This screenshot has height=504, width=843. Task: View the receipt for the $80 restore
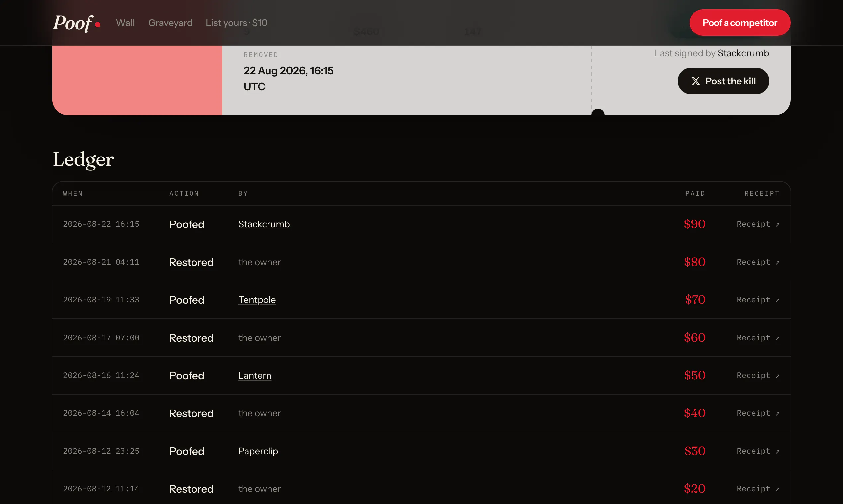tap(758, 262)
